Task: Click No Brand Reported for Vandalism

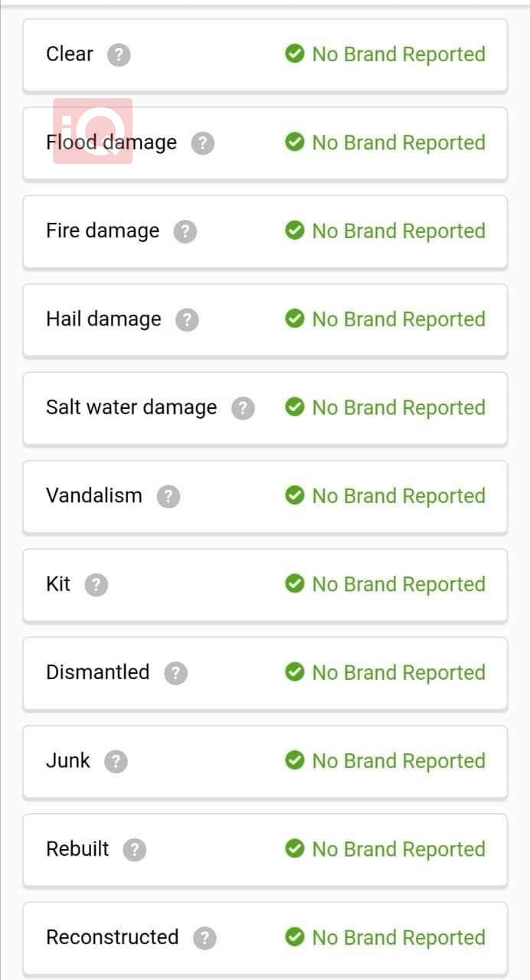Action: 398,496
